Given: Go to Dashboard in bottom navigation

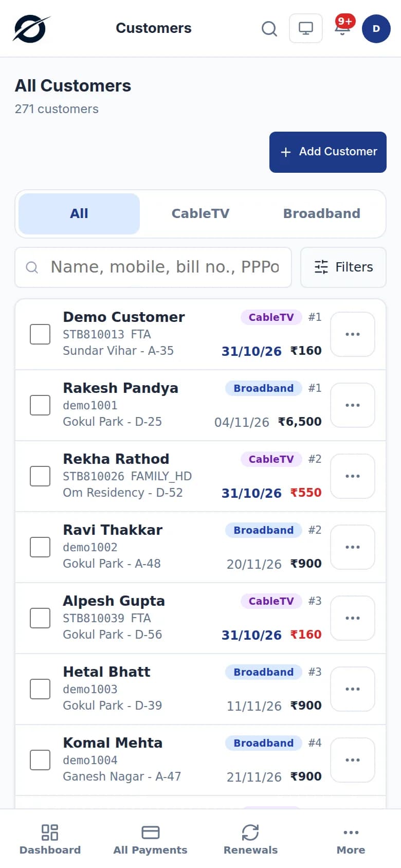Looking at the screenshot, I should (50, 839).
